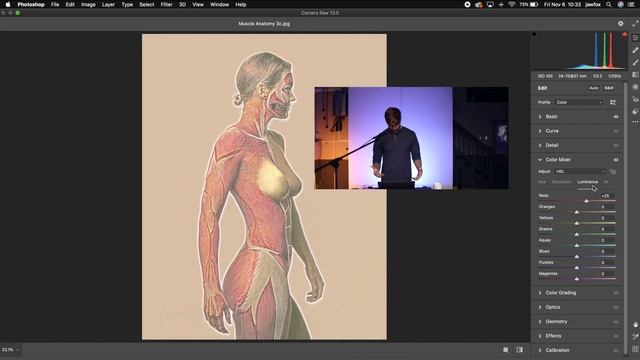Image resolution: width=640 pixels, height=360 pixels.
Task: Open the Wi-Fi status menu
Action: click(x=512, y=4)
